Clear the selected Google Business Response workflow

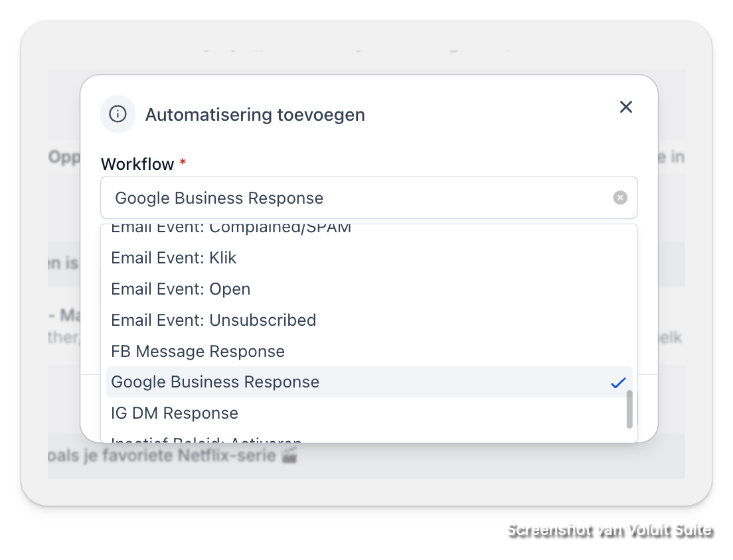(x=620, y=198)
